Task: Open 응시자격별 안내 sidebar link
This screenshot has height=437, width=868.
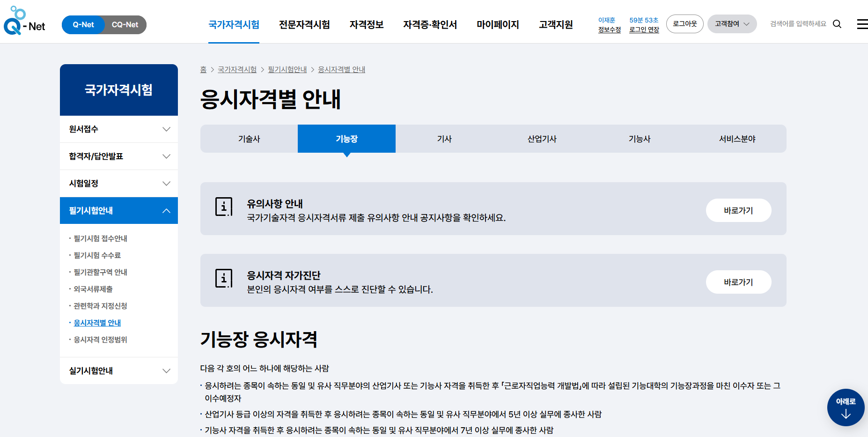Action: 97,323
